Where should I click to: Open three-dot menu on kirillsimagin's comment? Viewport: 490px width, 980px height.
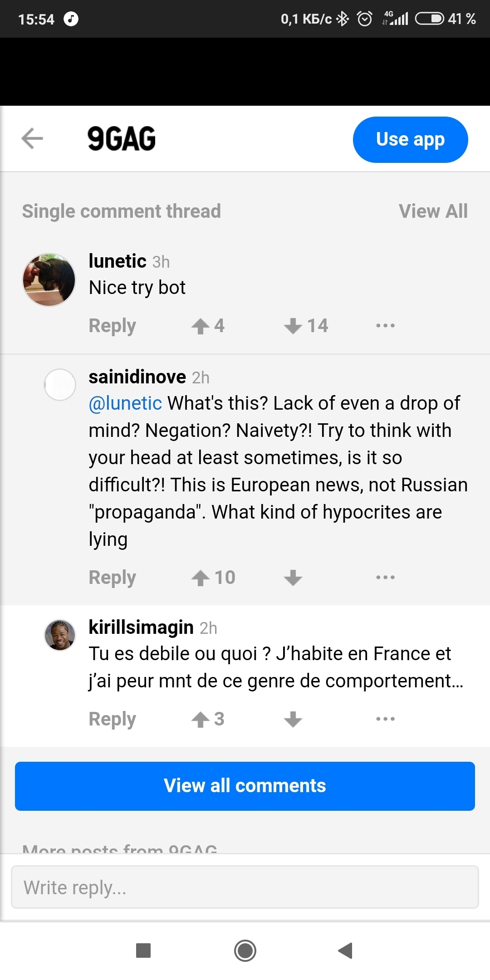pos(385,719)
